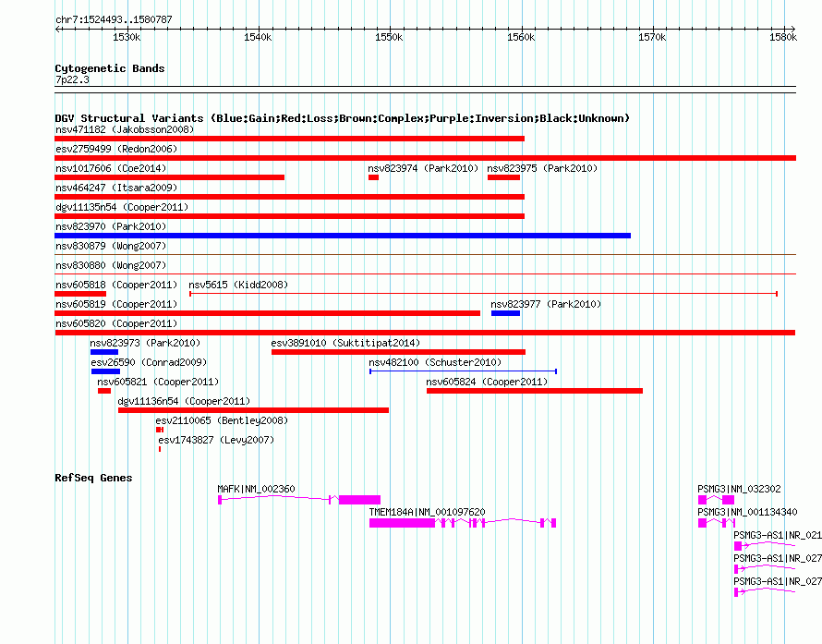This screenshot has width=822, height=644.
Task: Click the blue nsv823970 (Park2010) gain bar
Action: click(x=343, y=236)
